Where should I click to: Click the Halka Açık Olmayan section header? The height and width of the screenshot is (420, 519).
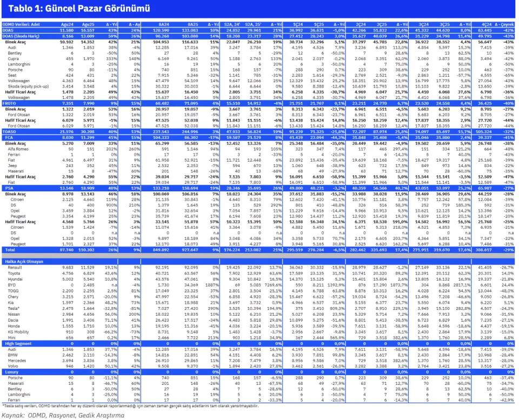[x=22, y=261]
